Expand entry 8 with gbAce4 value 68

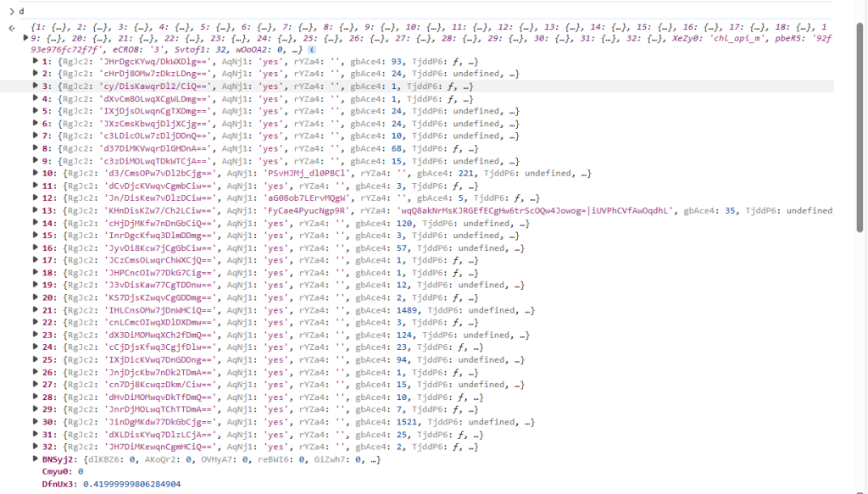pyautogui.click(x=35, y=148)
